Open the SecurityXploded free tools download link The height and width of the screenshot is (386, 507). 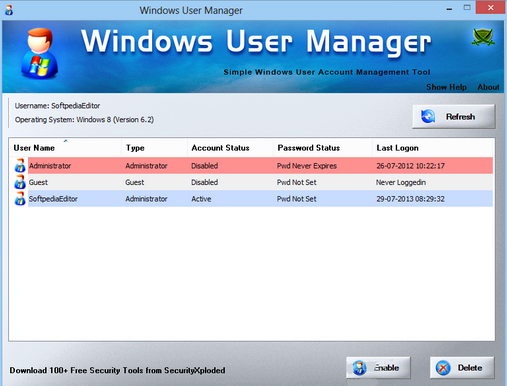tap(117, 370)
